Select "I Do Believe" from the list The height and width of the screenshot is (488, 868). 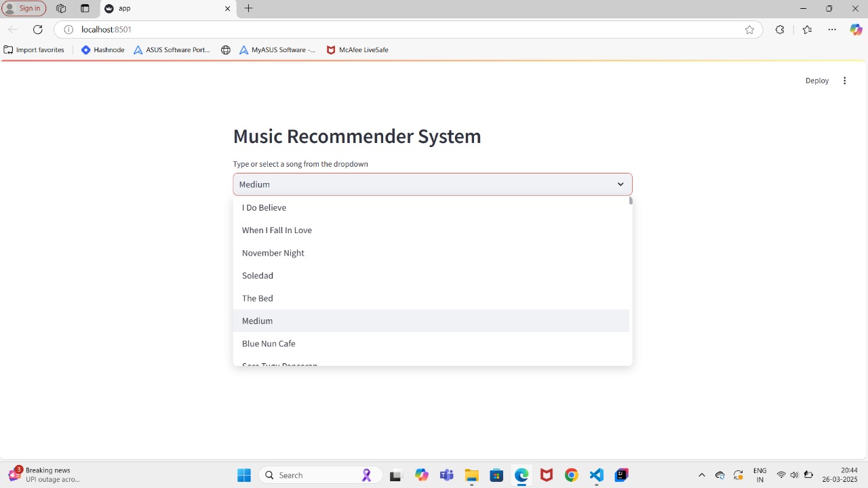(x=264, y=207)
